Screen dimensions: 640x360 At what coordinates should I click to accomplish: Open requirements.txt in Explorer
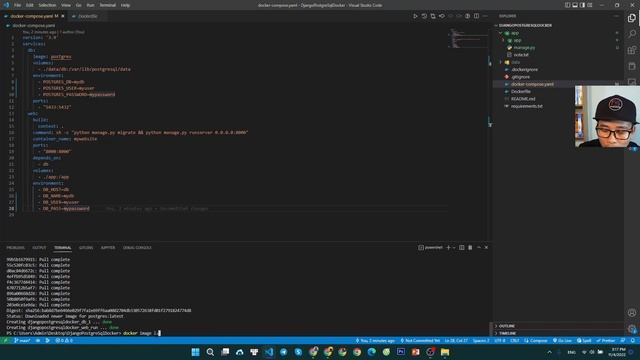tap(527, 106)
